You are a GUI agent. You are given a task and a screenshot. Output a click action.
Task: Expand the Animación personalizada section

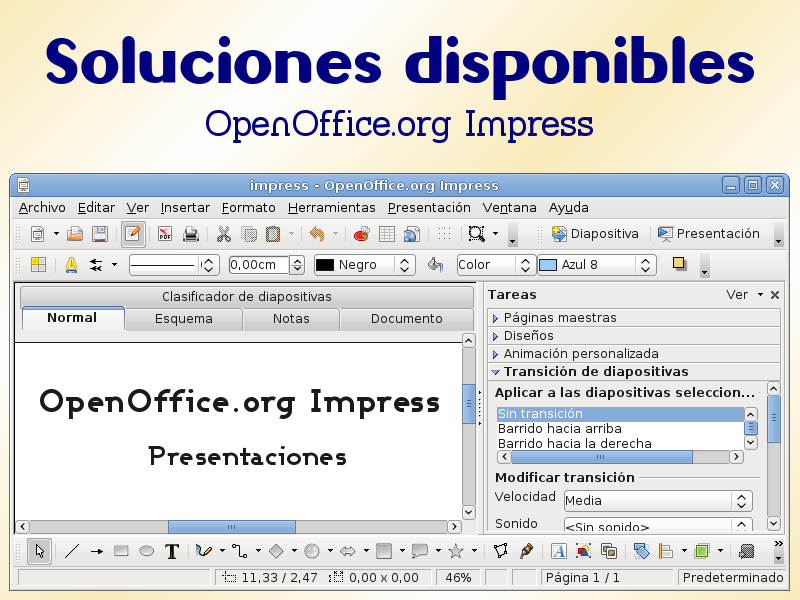click(x=580, y=353)
